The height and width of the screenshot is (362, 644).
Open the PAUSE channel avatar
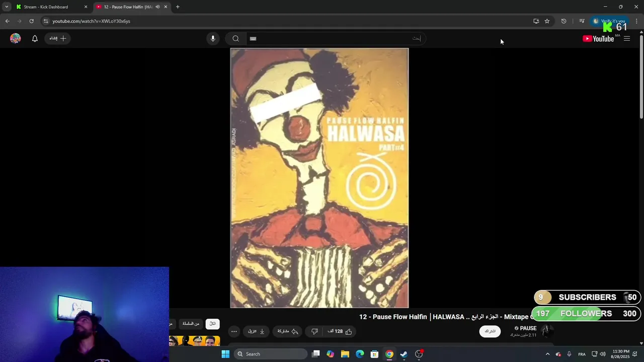(x=546, y=331)
